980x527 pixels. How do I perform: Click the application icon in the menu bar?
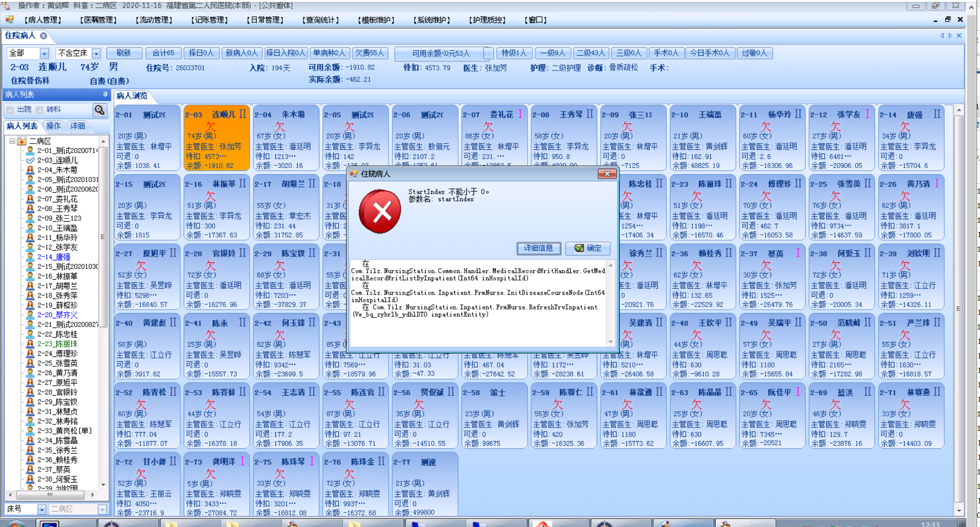(x=10, y=20)
